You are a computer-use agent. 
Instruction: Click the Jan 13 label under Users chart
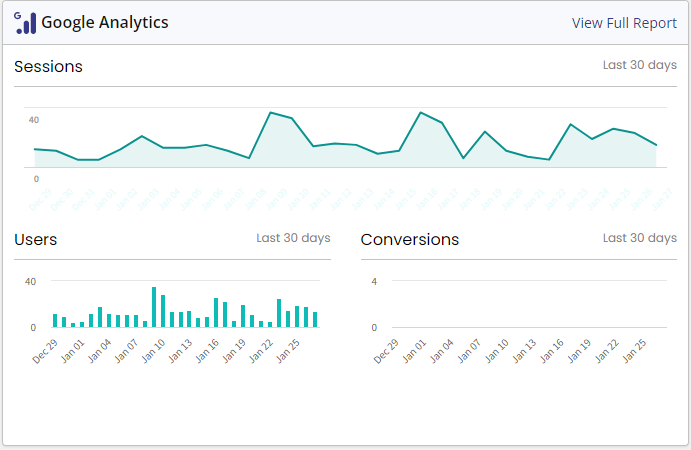(180, 351)
